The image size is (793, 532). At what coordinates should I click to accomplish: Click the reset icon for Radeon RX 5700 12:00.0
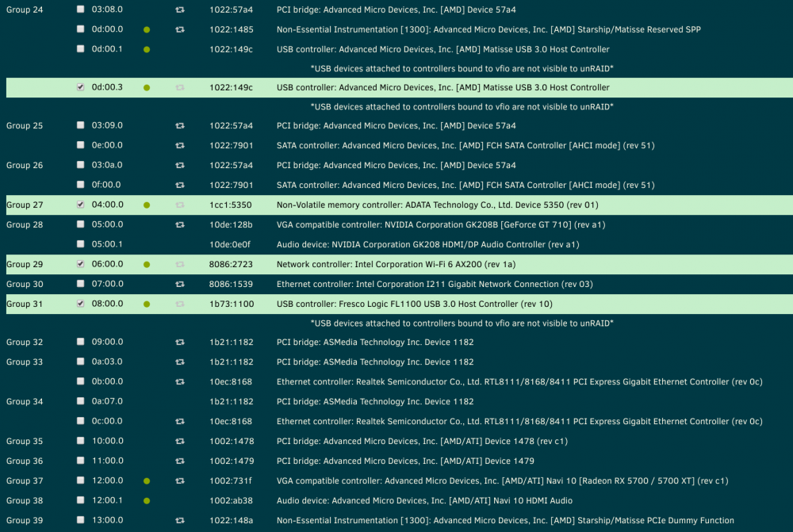pos(179,481)
